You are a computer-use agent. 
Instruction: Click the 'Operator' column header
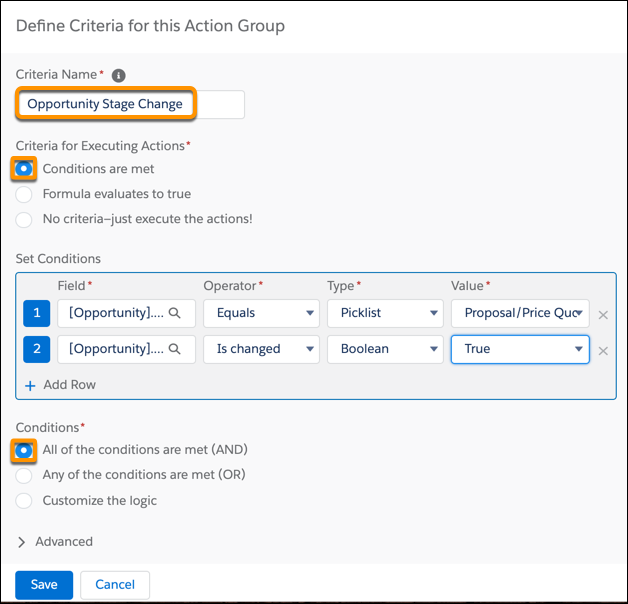(x=230, y=286)
